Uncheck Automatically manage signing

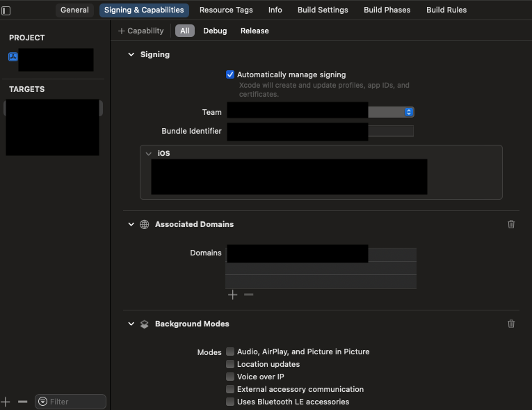(230, 74)
